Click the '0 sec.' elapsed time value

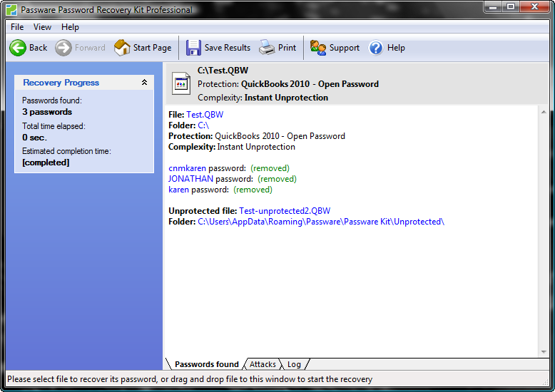point(34,138)
